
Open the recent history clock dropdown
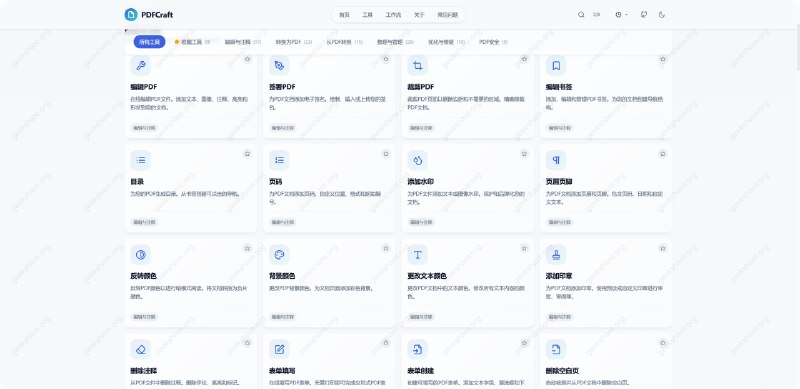pyautogui.click(x=621, y=15)
